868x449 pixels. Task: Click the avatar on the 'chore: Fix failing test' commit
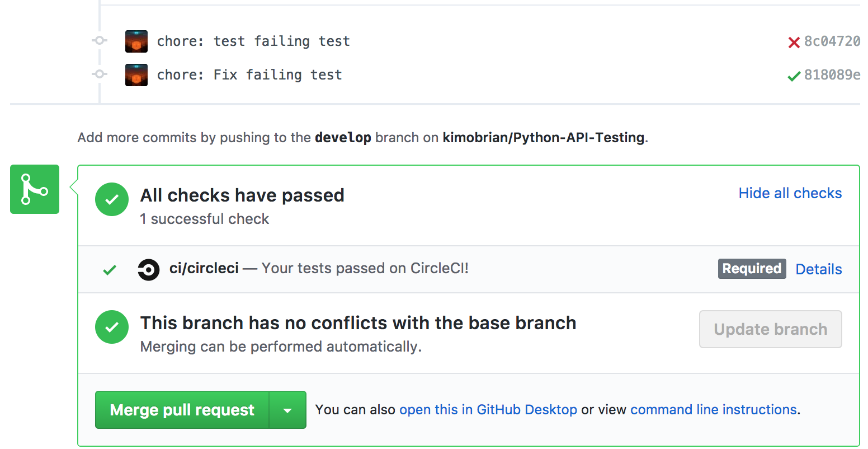click(x=136, y=74)
